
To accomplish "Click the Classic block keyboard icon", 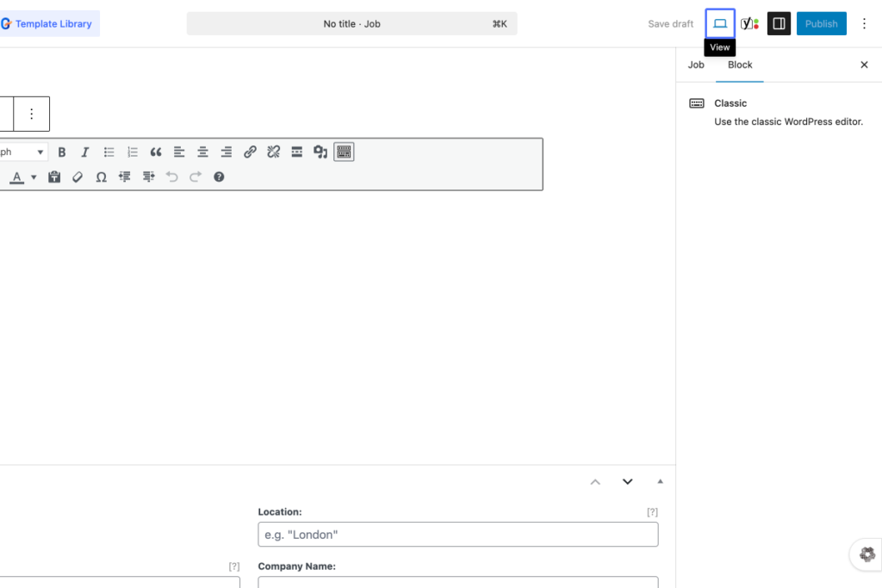I will pos(697,103).
